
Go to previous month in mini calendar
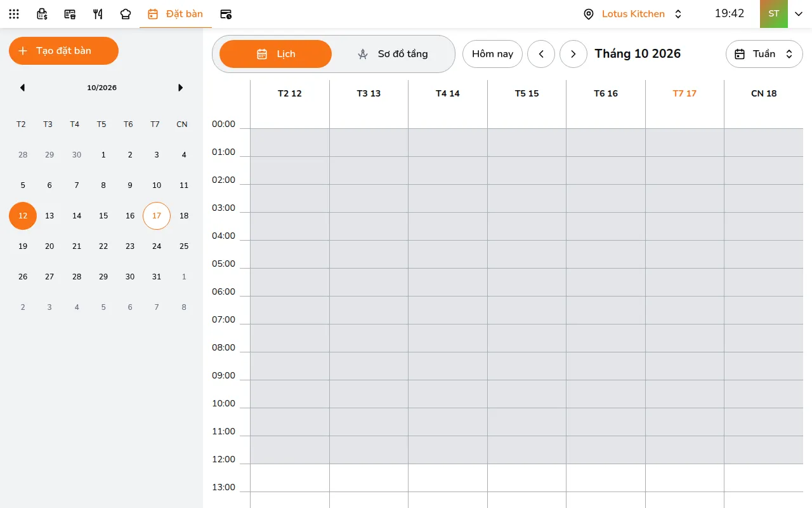tap(22, 88)
